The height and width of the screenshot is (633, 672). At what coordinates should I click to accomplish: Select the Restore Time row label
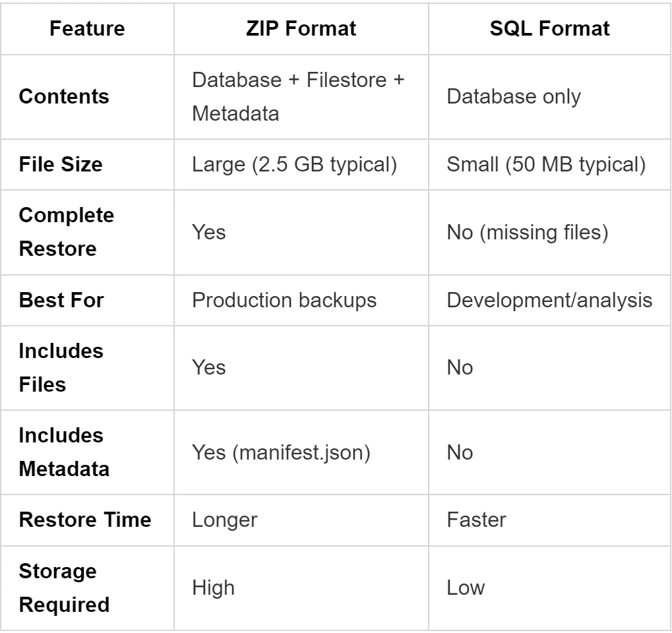[x=85, y=520]
